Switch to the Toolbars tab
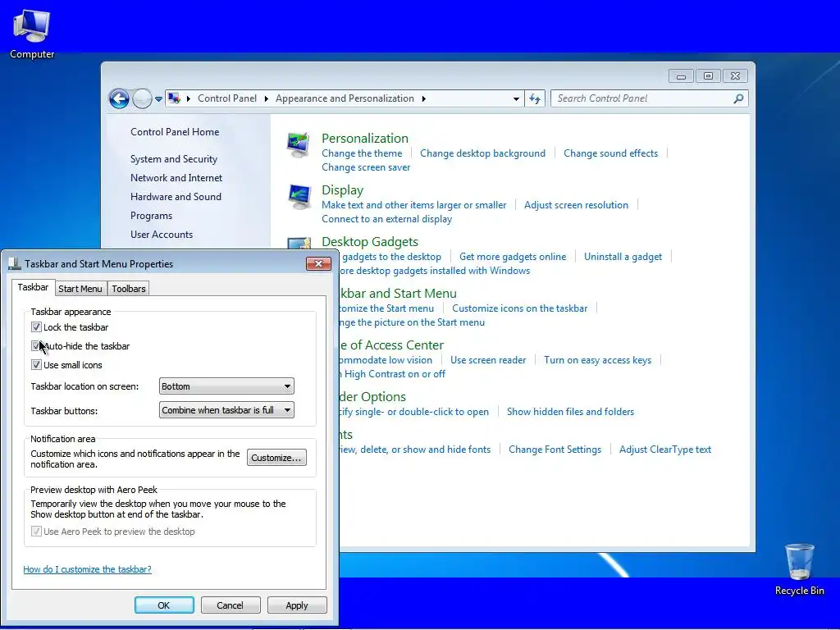This screenshot has height=630, width=840. coord(129,289)
